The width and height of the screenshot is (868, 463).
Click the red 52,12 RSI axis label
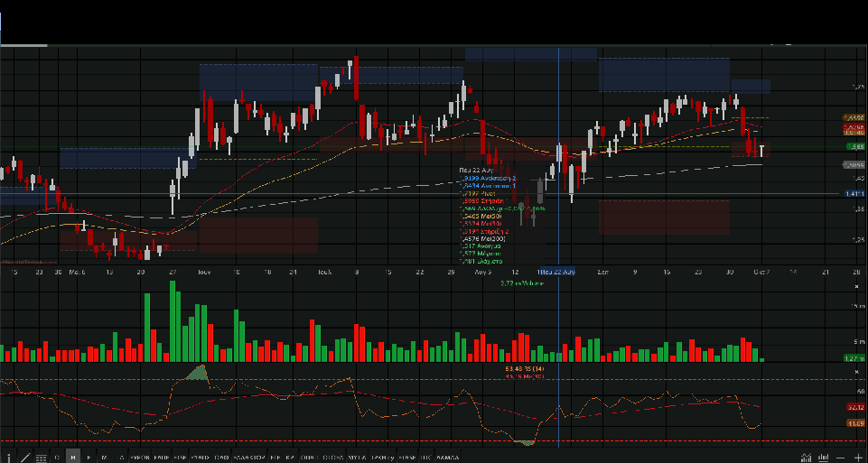click(x=856, y=407)
